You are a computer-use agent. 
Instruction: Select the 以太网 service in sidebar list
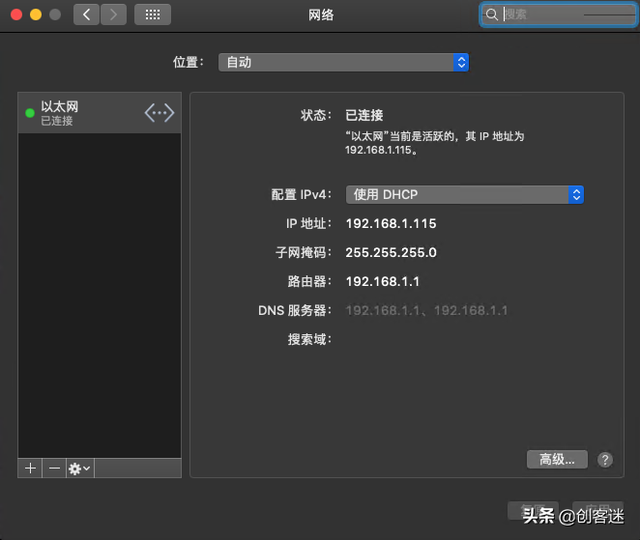tap(100, 113)
